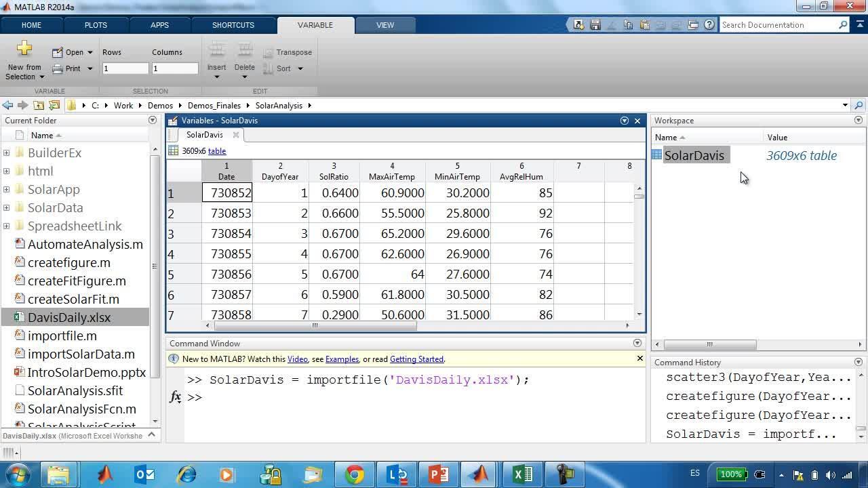Open the Current Folder panel actions menu
The image size is (868, 488).
pos(152,120)
